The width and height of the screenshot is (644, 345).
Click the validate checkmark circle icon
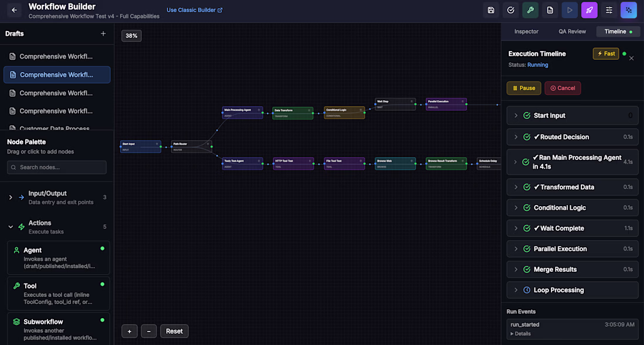coord(511,11)
